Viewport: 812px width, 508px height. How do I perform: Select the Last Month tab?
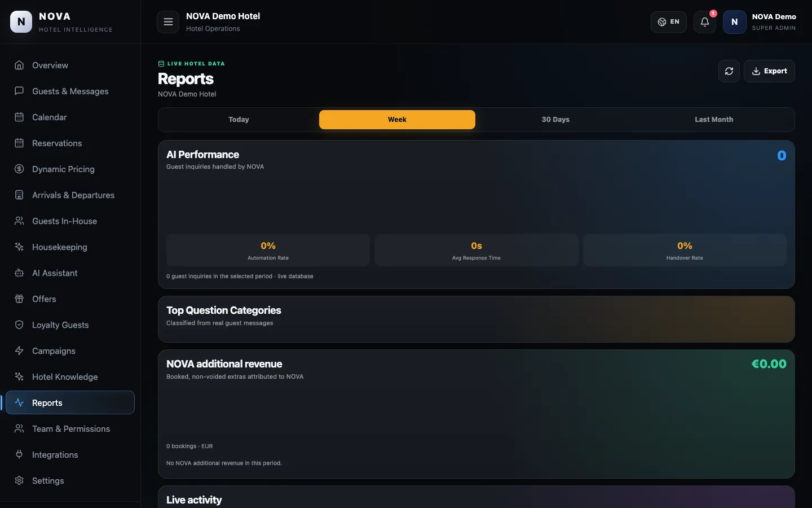point(714,120)
